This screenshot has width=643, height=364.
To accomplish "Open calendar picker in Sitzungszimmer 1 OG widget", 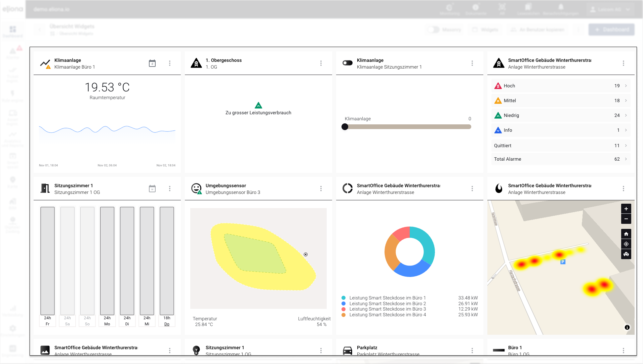I will [152, 189].
